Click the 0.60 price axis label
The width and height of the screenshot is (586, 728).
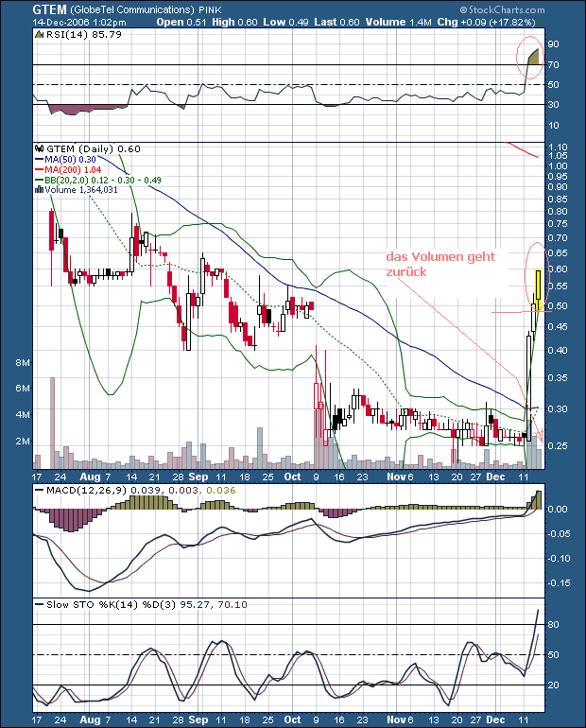[x=558, y=269]
